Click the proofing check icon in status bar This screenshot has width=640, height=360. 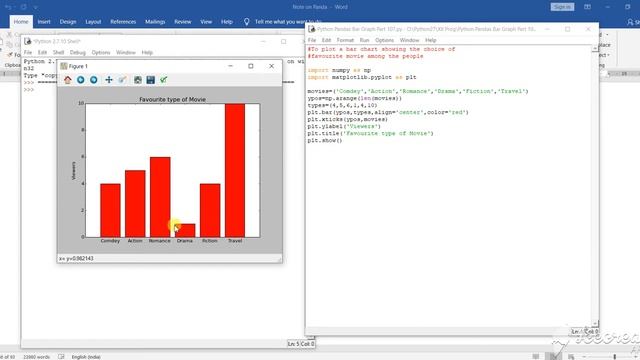(61, 357)
